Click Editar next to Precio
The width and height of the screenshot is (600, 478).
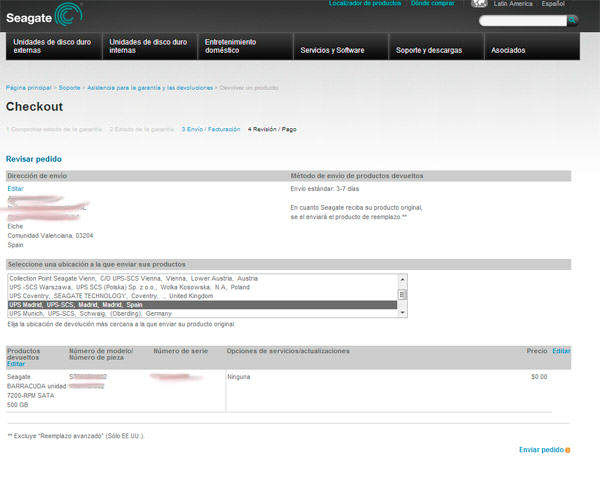point(561,351)
